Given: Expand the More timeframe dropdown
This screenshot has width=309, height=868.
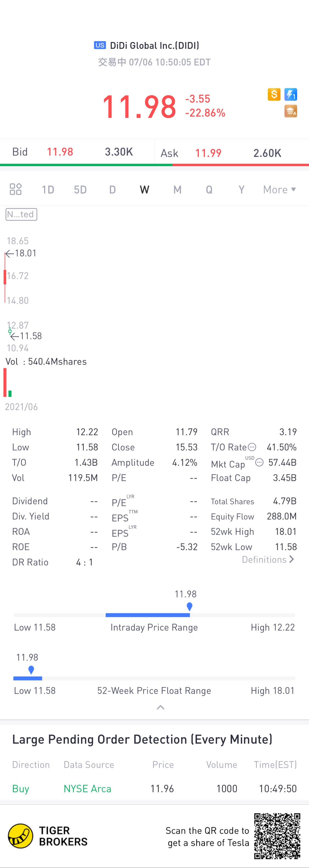Looking at the screenshot, I should pyautogui.click(x=279, y=190).
